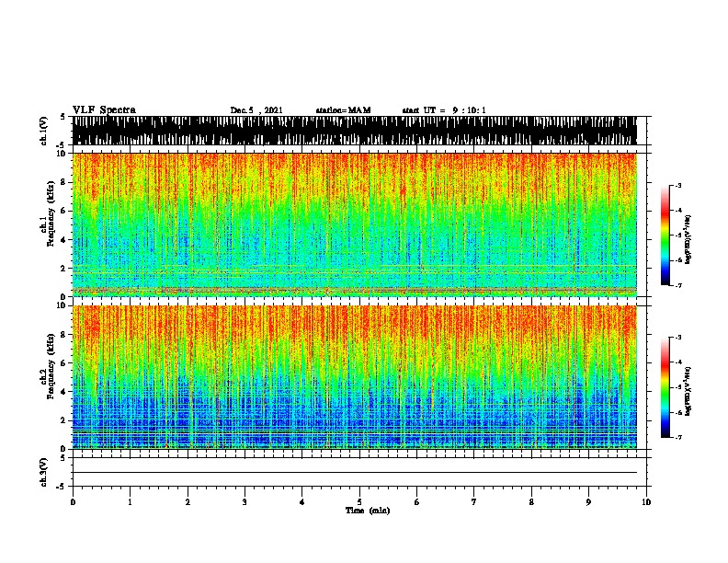Click time axis tick label "1"
The image size is (728, 563).
(x=130, y=502)
